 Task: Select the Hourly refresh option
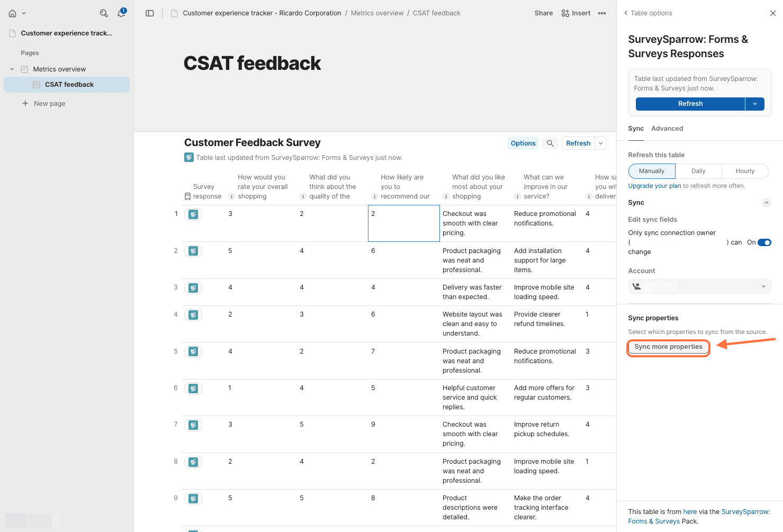click(x=744, y=171)
